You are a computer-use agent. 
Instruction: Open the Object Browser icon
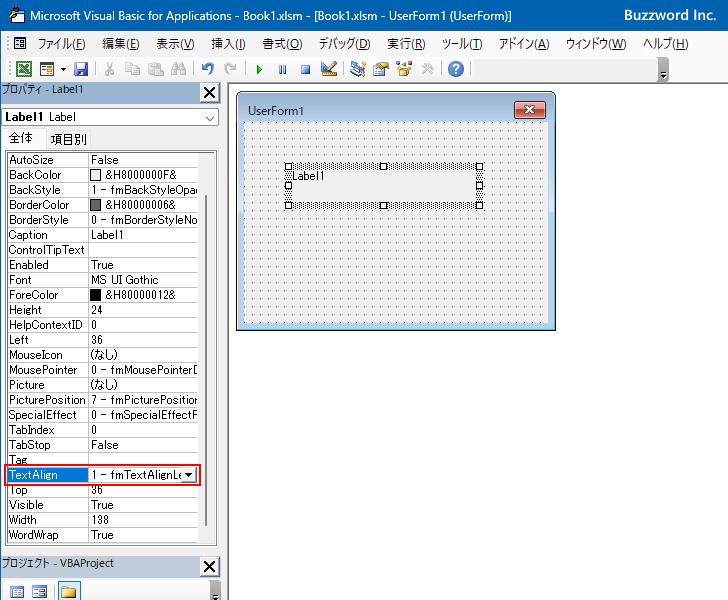pyautogui.click(x=404, y=69)
